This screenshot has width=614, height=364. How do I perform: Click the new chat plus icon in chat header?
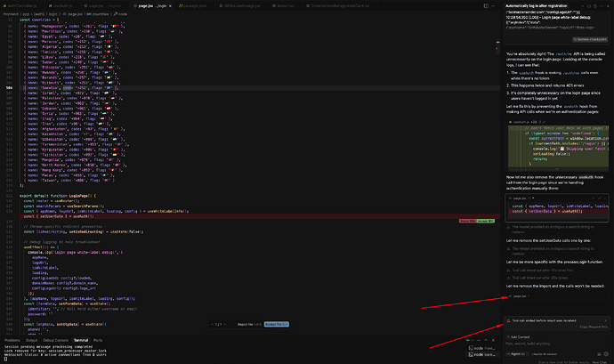click(582, 6)
